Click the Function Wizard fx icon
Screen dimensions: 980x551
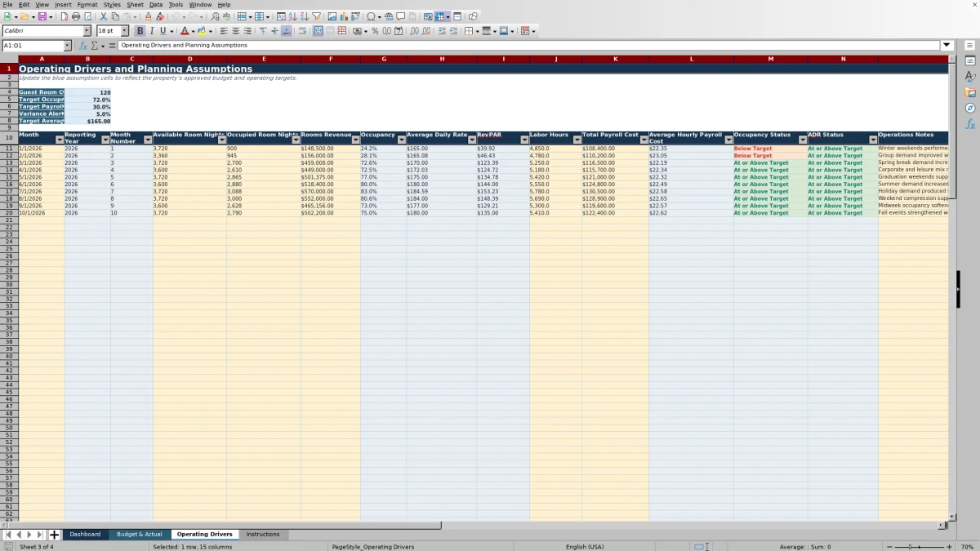(x=83, y=46)
